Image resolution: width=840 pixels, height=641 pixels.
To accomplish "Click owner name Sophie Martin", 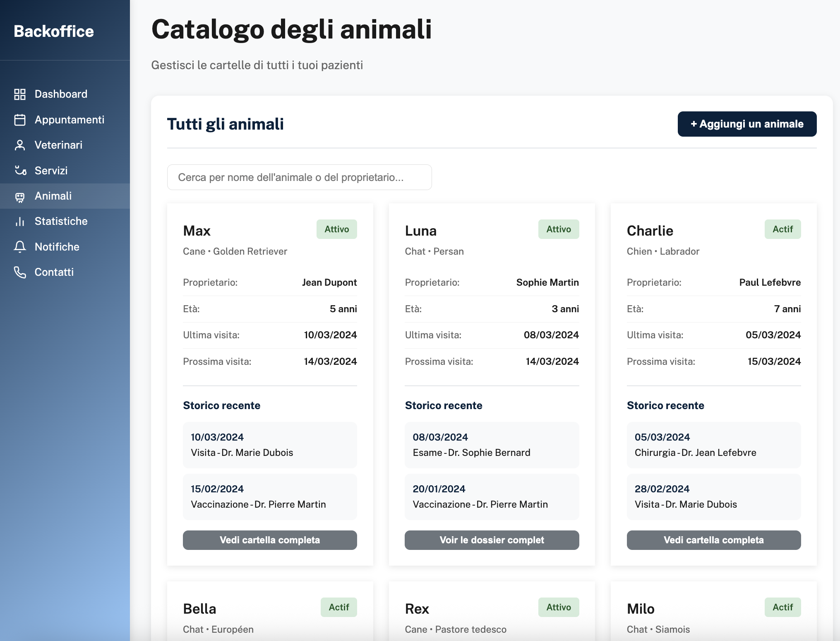I will point(547,282).
